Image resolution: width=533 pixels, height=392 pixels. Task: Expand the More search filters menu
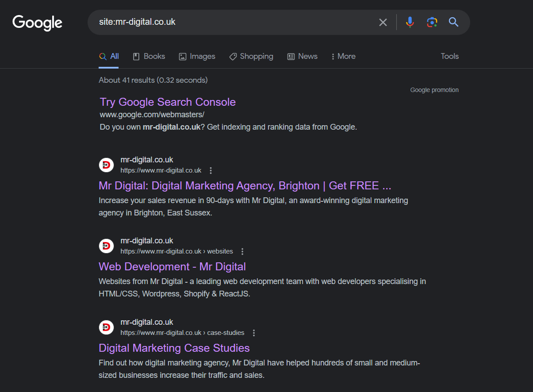[343, 56]
